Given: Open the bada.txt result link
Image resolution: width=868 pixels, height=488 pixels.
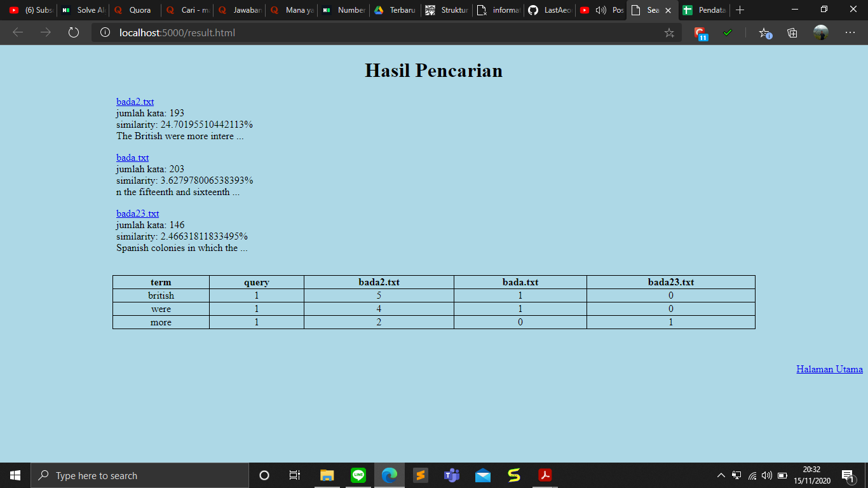Looking at the screenshot, I should [x=132, y=158].
